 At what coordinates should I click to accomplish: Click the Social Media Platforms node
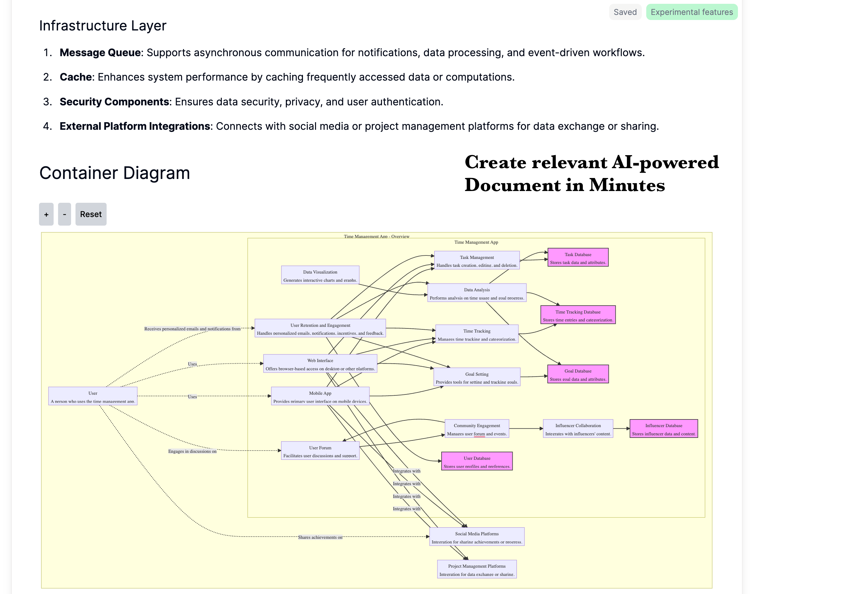477,537
